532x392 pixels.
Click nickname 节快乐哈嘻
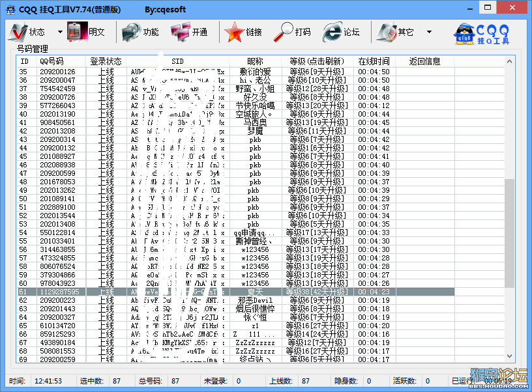[x=255, y=105]
